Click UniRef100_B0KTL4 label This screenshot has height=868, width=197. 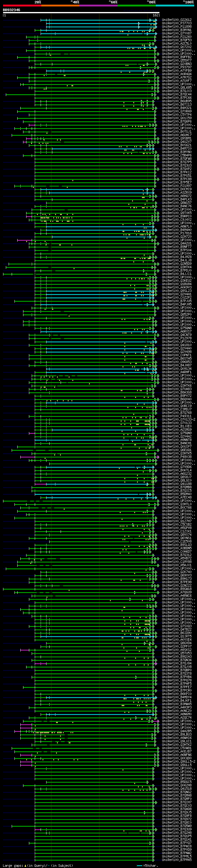point(177,470)
